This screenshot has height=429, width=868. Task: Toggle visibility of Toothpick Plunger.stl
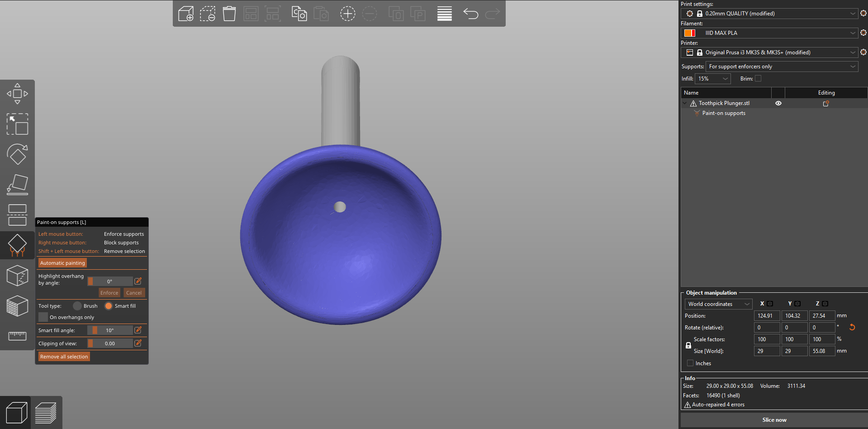tap(778, 103)
